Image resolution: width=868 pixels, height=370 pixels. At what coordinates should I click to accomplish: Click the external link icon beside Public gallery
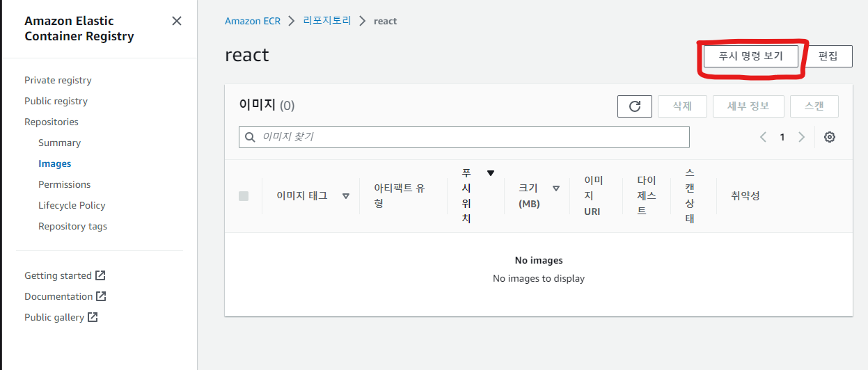[93, 317]
